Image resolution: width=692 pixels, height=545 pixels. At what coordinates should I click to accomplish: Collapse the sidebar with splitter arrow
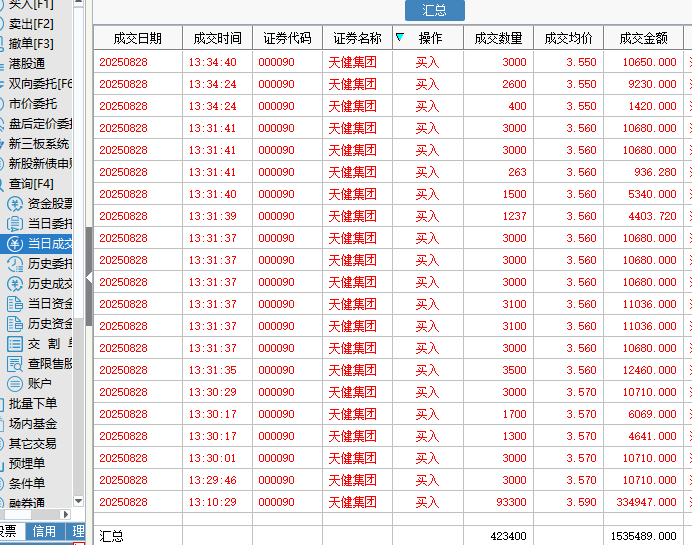coord(89,278)
